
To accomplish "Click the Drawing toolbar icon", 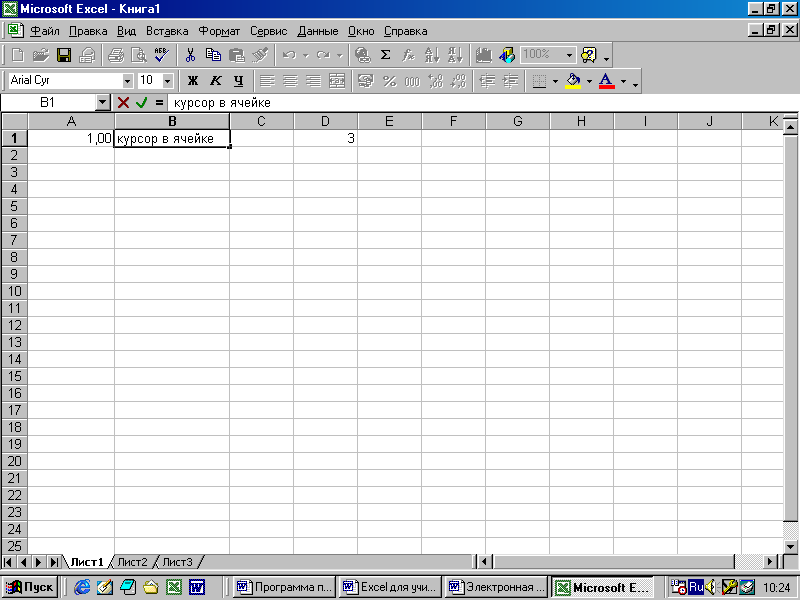I will click(x=507, y=55).
